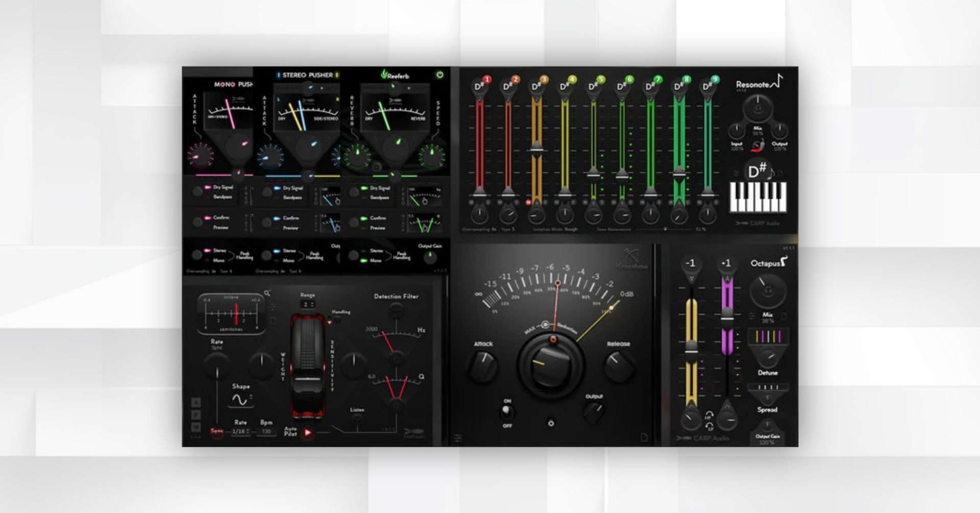The width and height of the screenshot is (980, 513).
Task: Start Auto Pilot with the red play button
Action: pos(308,432)
